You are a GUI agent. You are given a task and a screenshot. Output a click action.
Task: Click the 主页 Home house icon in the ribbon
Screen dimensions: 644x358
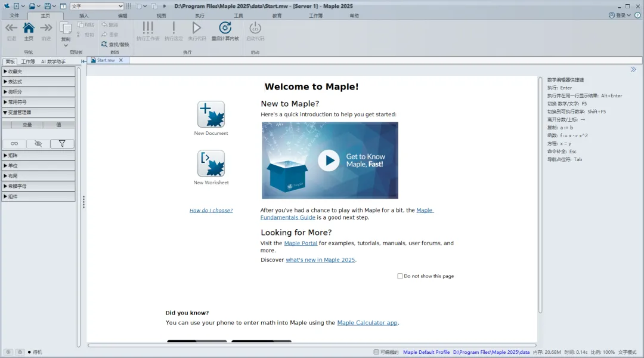pos(29,28)
